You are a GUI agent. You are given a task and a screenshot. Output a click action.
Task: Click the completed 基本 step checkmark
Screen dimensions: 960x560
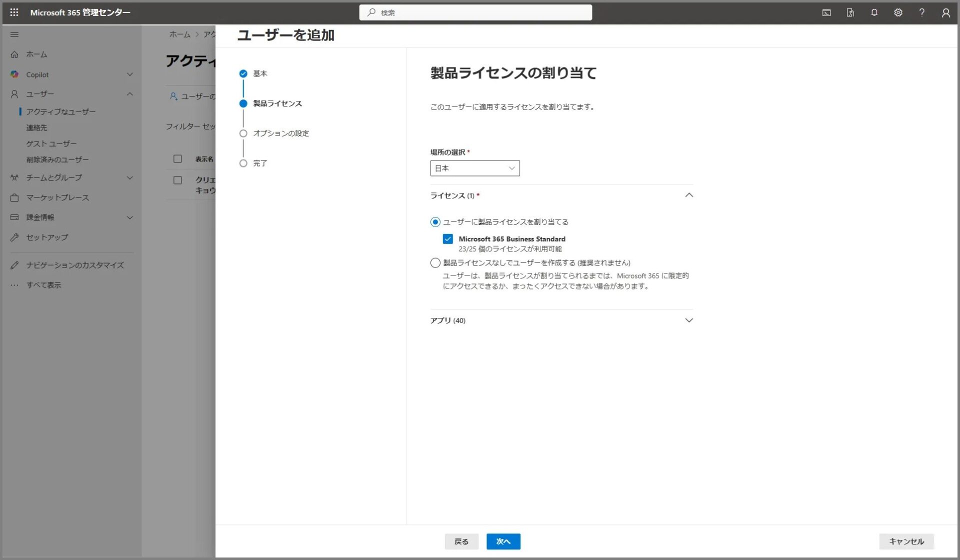[x=243, y=73]
